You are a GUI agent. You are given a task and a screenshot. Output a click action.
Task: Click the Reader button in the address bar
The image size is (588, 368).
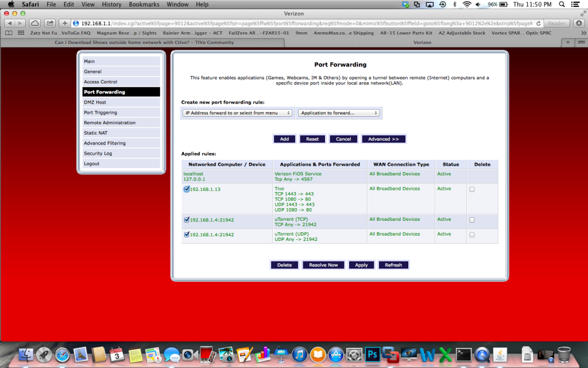[x=556, y=23]
